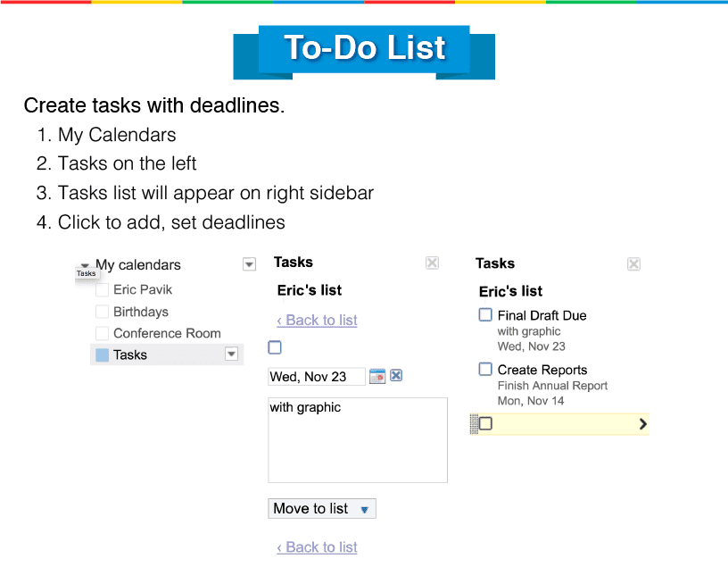This screenshot has height=567, width=728.
Task: Select the Conference Room calendar entry
Action: pos(167,333)
